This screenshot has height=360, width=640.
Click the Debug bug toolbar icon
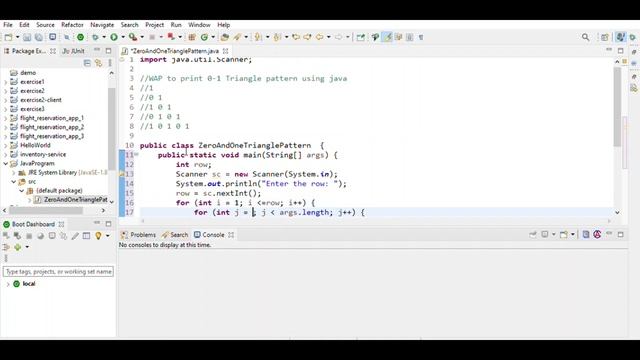(x=95, y=37)
